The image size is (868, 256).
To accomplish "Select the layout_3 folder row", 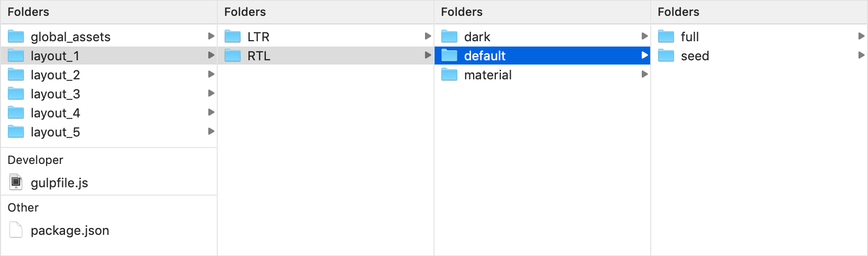I will click(x=109, y=94).
